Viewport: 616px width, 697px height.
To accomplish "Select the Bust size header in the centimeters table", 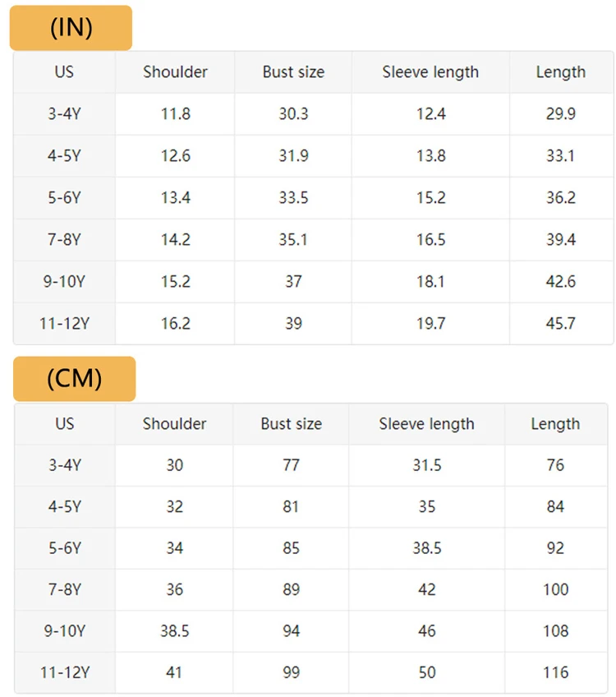I will click(x=291, y=424).
